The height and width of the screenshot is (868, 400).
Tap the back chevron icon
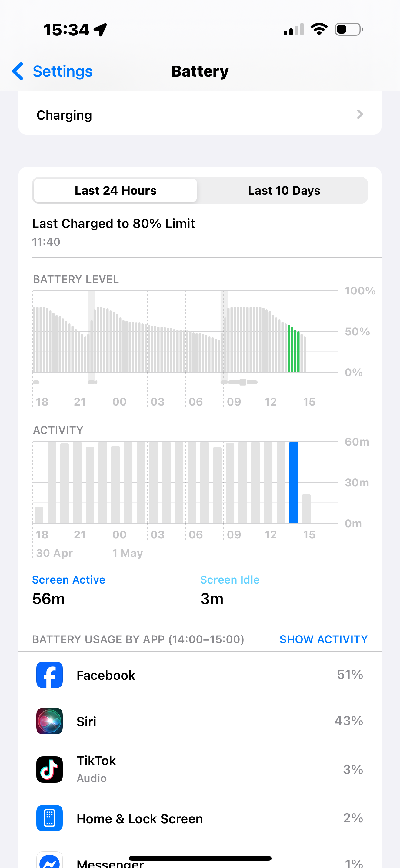tap(18, 71)
